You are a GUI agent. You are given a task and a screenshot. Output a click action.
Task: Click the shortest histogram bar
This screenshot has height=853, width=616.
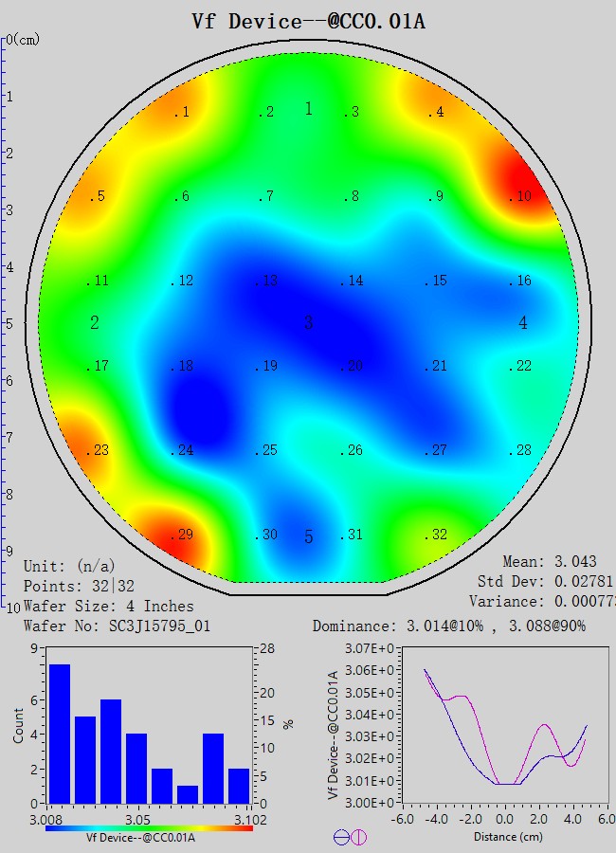188,793
